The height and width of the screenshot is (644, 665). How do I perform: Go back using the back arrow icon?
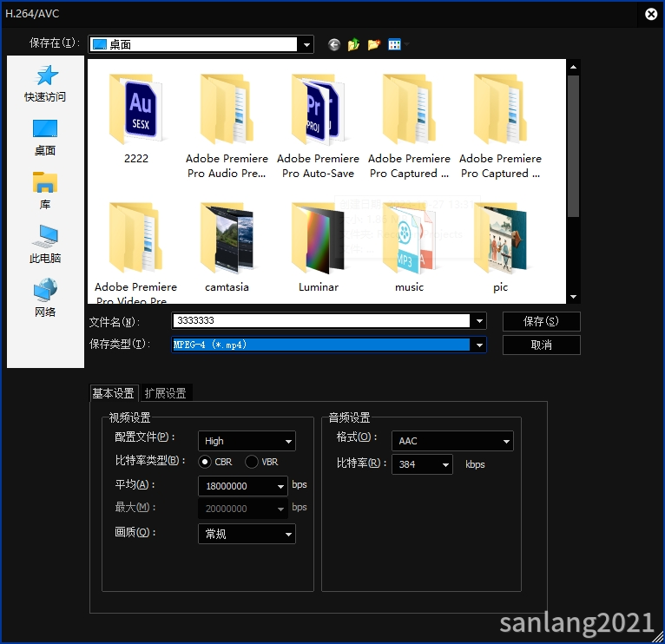[x=334, y=44]
